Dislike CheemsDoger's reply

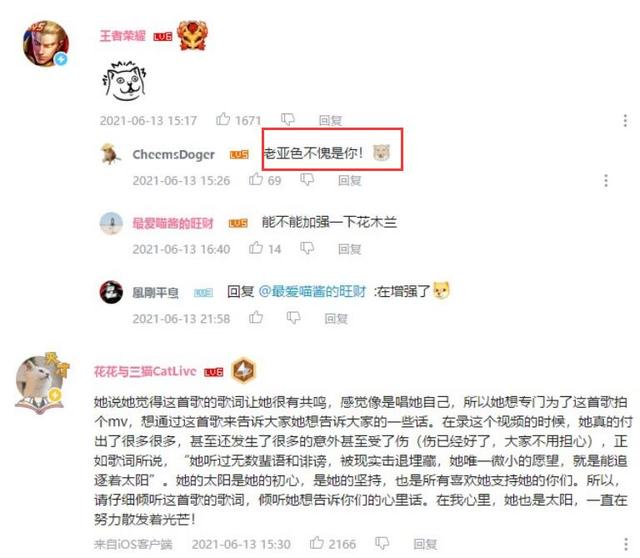307,179
